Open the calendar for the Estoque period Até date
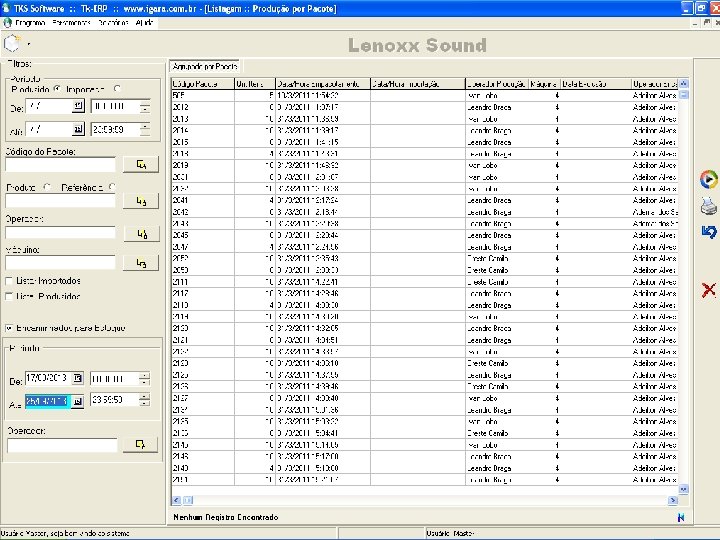Viewport: 720px width, 540px height. click(78, 401)
